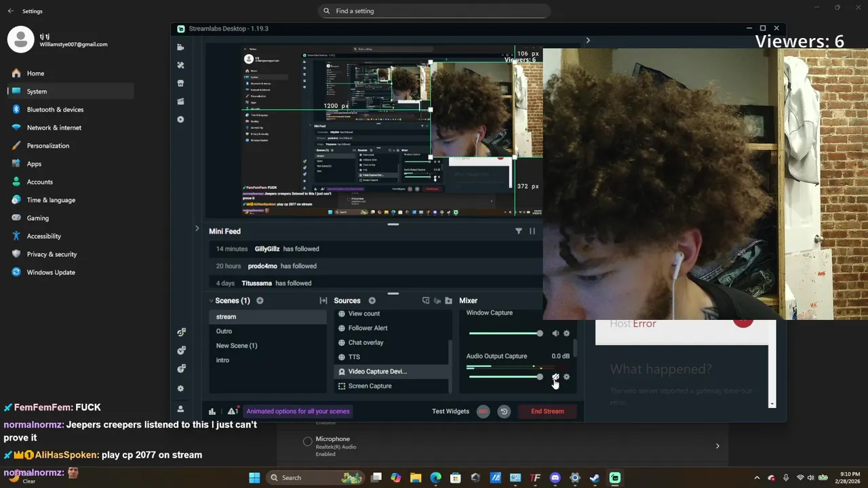This screenshot has width=868, height=488.
Task: Click the chevron at top of the preview
Action: tap(588, 41)
